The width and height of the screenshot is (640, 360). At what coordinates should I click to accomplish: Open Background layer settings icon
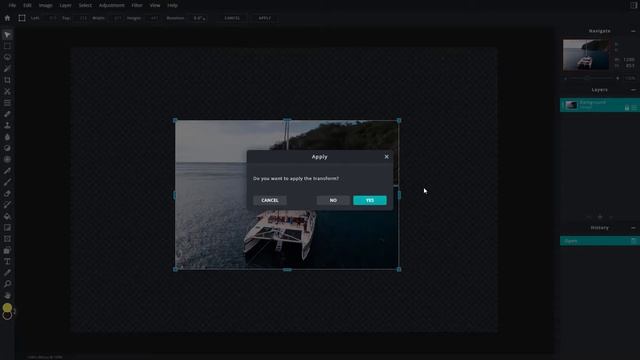click(634, 108)
